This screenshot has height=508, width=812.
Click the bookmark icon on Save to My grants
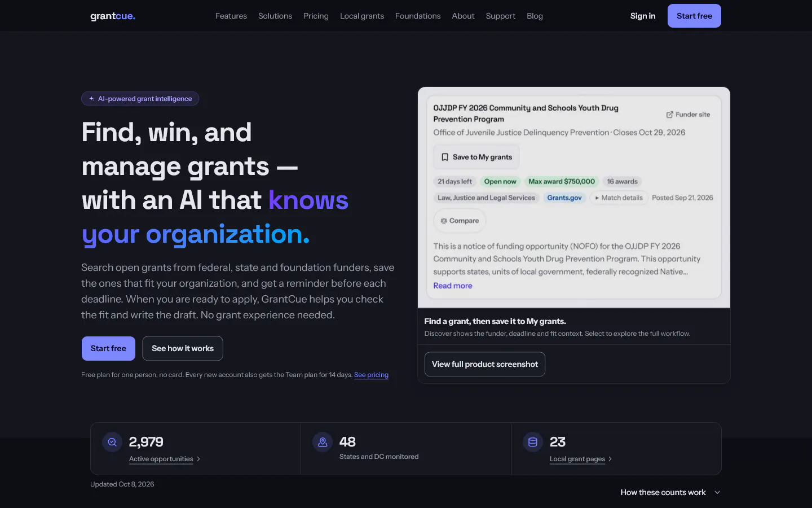coord(445,157)
